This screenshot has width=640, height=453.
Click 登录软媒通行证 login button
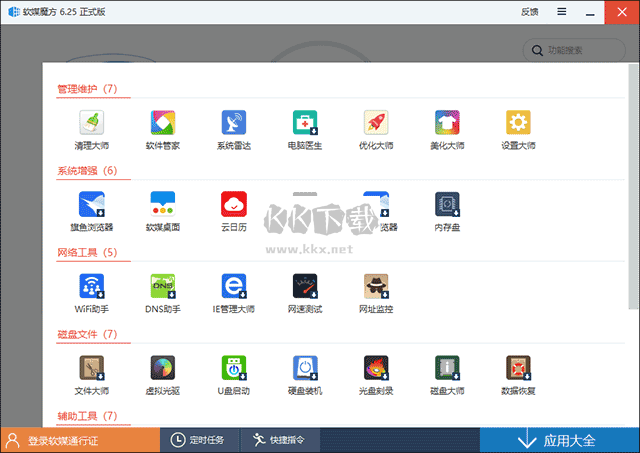tap(80, 440)
